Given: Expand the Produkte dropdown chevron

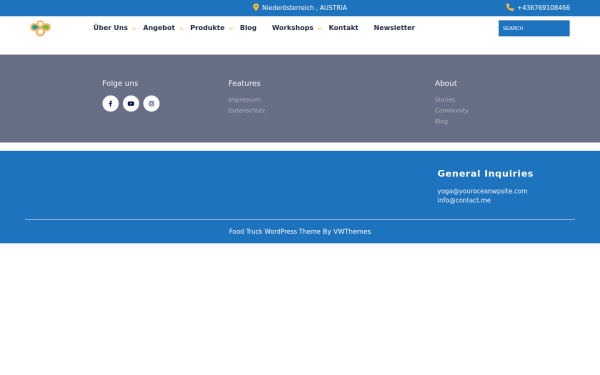Looking at the screenshot, I should pos(231,28).
